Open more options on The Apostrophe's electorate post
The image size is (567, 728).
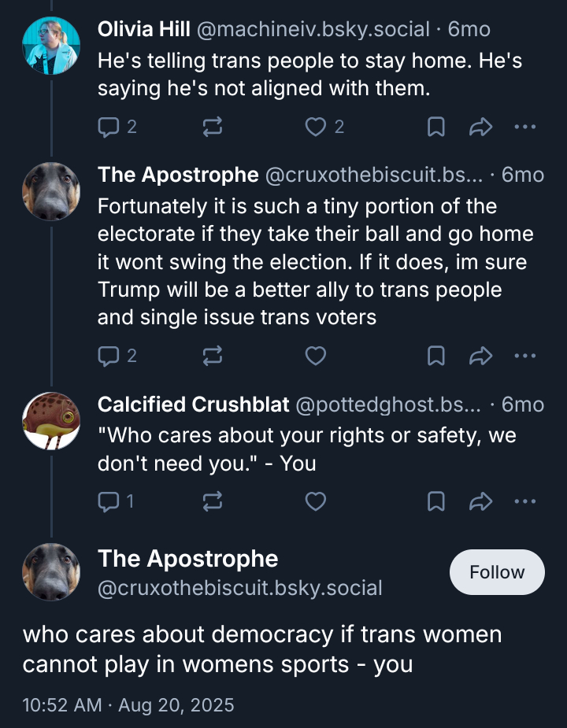[524, 357]
